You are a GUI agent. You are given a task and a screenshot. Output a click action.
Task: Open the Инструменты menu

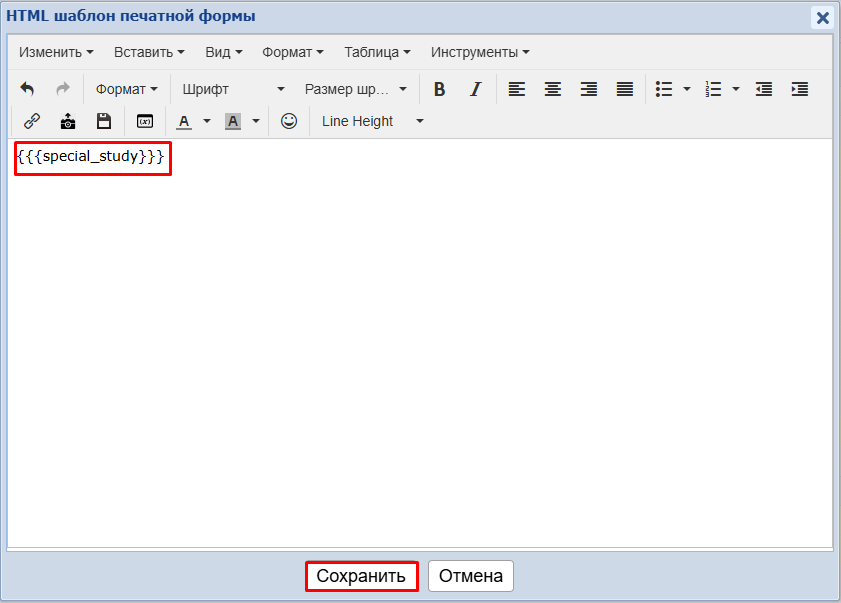[x=480, y=52]
